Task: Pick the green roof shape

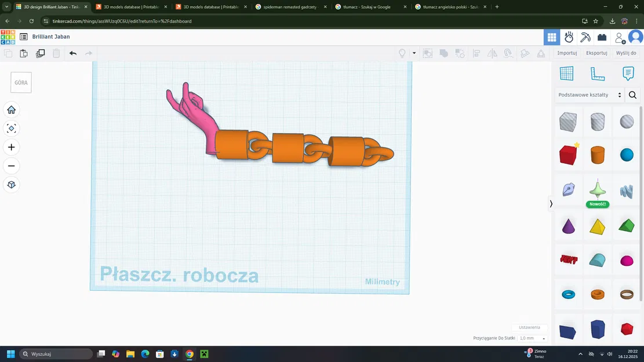Action: pos(627,226)
